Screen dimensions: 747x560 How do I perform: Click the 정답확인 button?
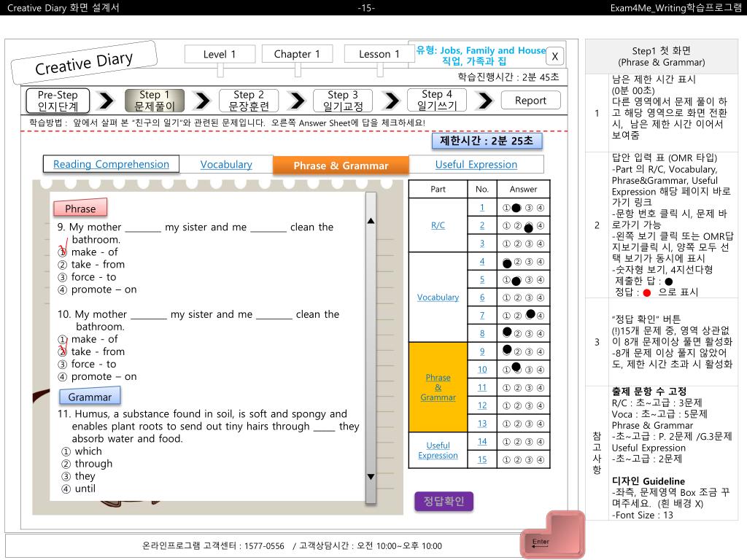444,502
